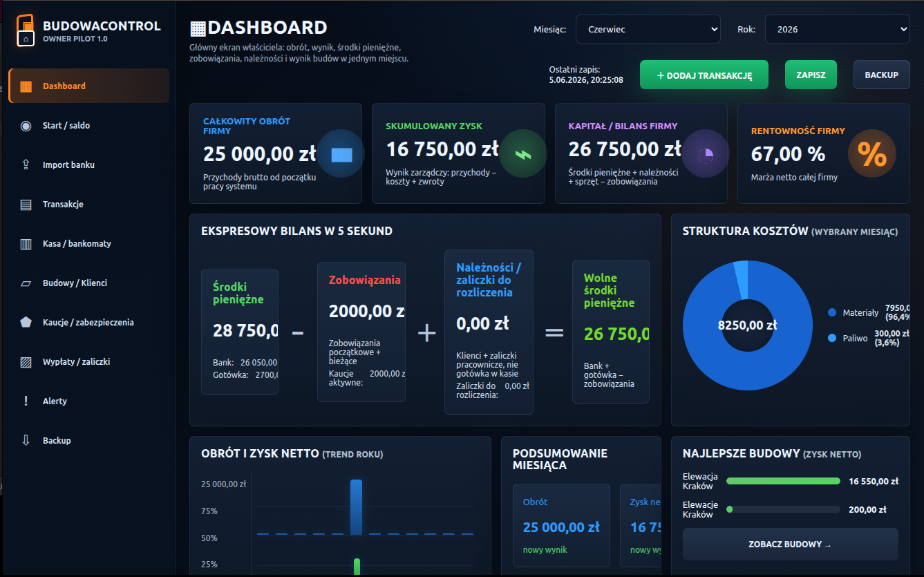Click the green Zapisz button
This screenshot has height=577, width=924.
(811, 75)
